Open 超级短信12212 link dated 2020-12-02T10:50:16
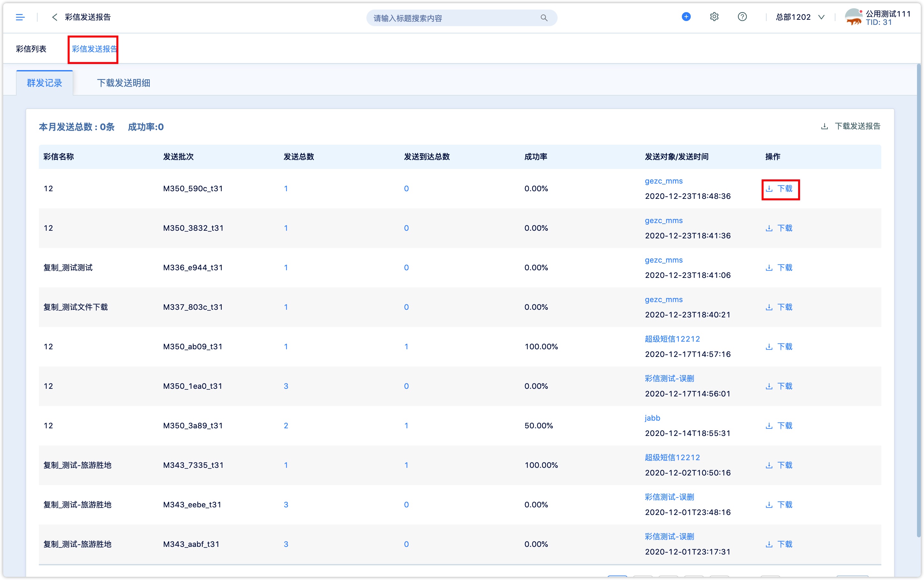This screenshot has height=580, width=924. coord(673,458)
